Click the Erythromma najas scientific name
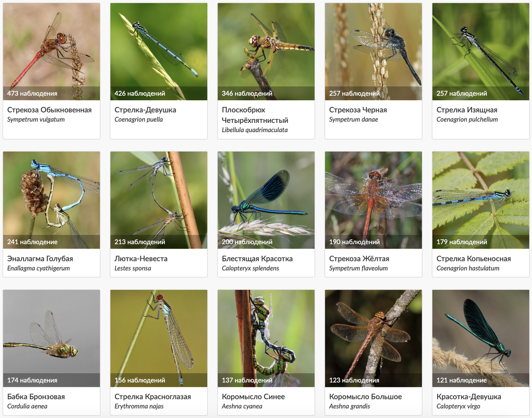 [x=139, y=406]
